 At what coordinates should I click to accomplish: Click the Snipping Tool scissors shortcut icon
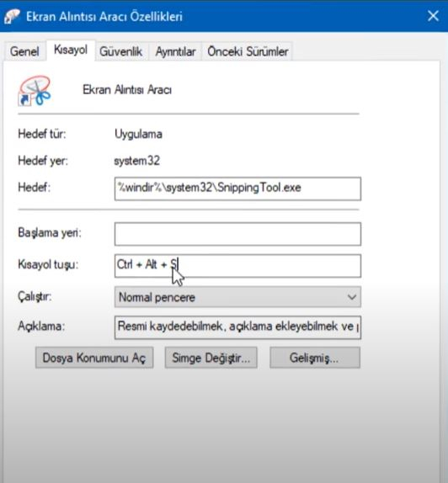(x=35, y=91)
